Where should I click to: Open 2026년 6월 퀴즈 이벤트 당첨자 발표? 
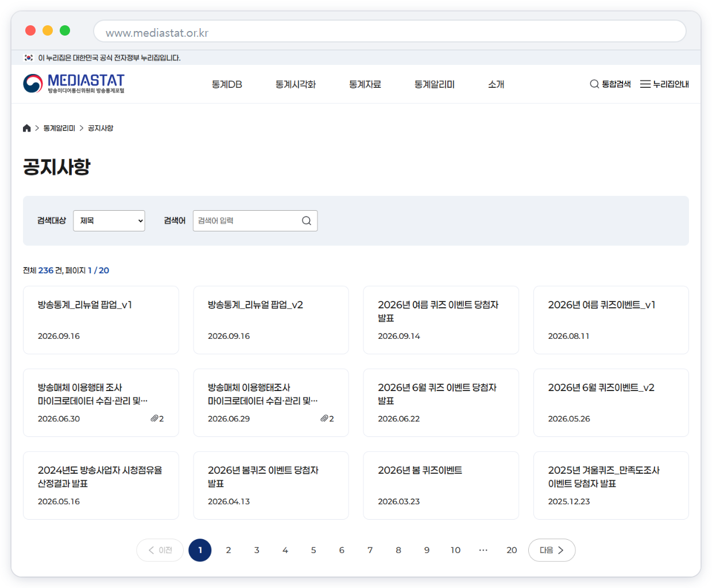click(x=441, y=403)
